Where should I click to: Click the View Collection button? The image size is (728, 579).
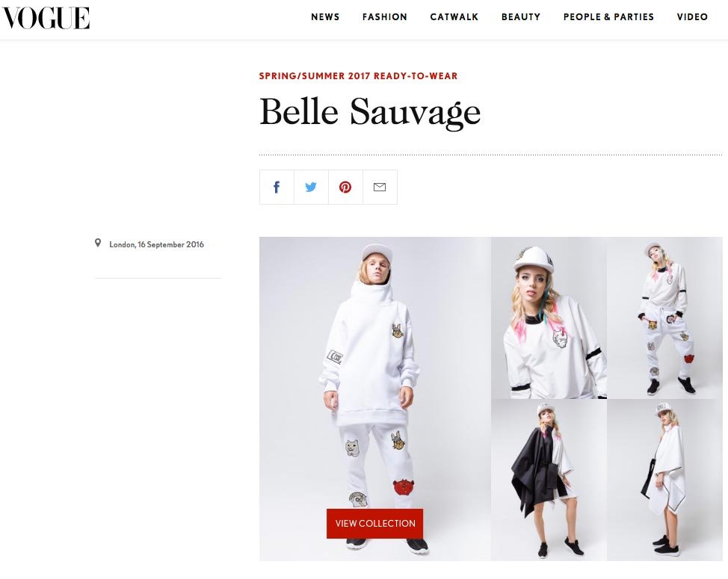[x=375, y=523]
